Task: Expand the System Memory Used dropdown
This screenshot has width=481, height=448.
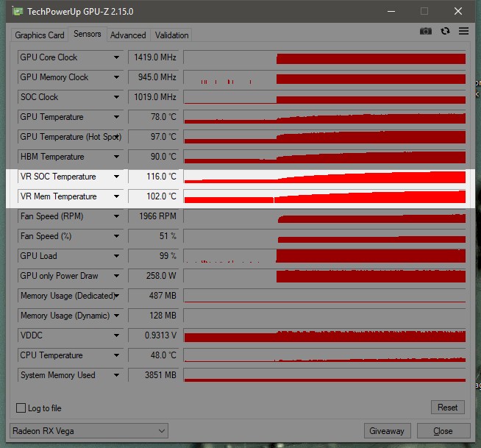Action: pos(116,375)
